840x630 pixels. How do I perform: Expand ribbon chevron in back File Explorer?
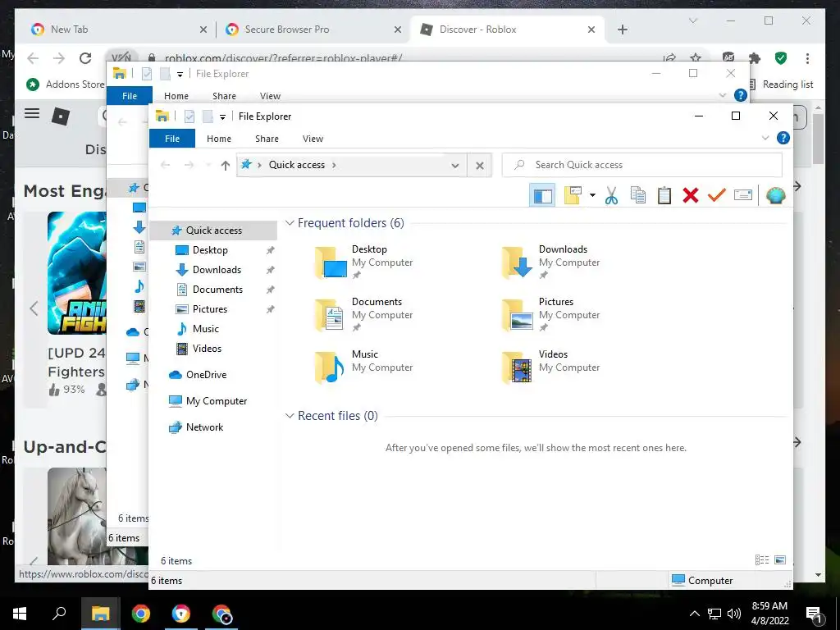[723, 95]
